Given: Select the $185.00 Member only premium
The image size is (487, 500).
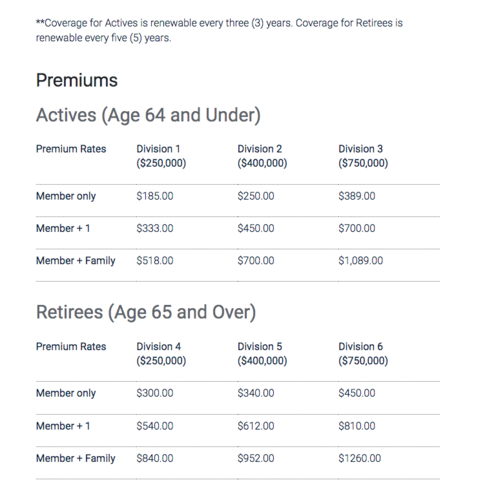Looking at the screenshot, I should [x=155, y=196].
